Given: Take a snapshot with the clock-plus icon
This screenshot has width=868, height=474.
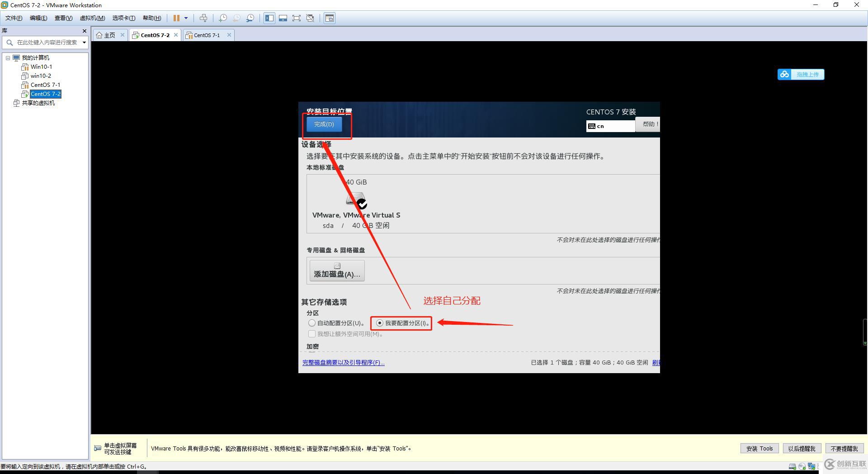Looking at the screenshot, I should 223,18.
